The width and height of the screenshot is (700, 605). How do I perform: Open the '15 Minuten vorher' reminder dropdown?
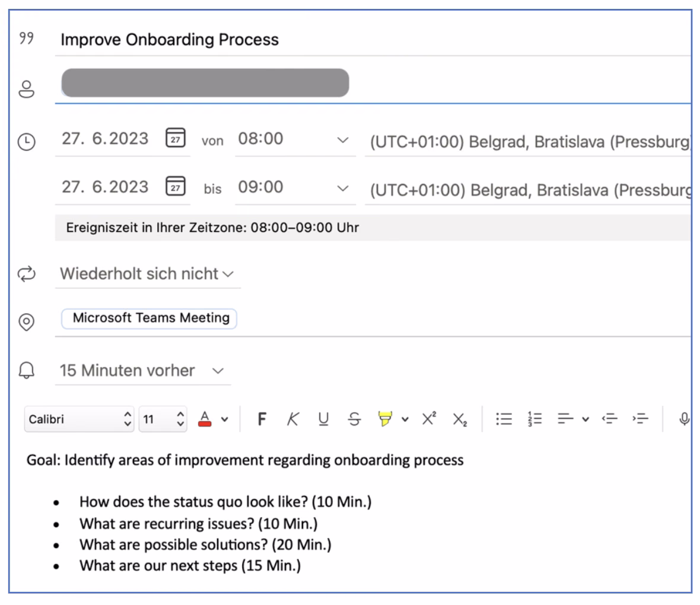tap(142, 371)
